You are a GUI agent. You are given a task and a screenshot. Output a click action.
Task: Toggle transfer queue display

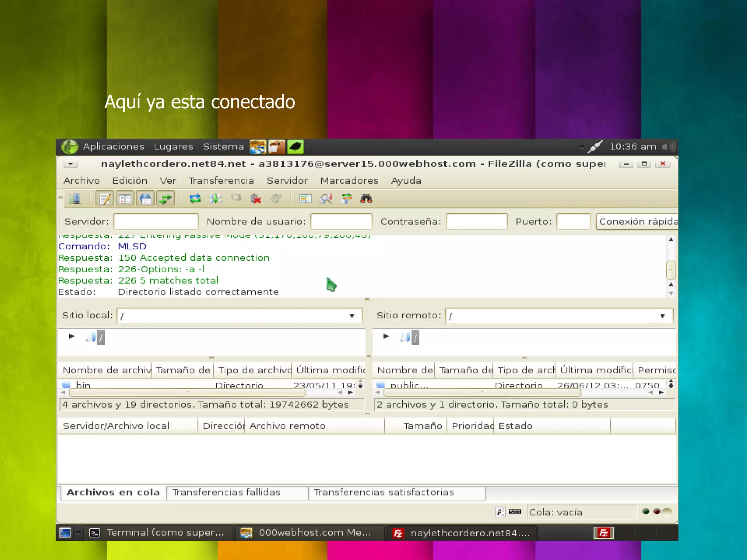[166, 199]
